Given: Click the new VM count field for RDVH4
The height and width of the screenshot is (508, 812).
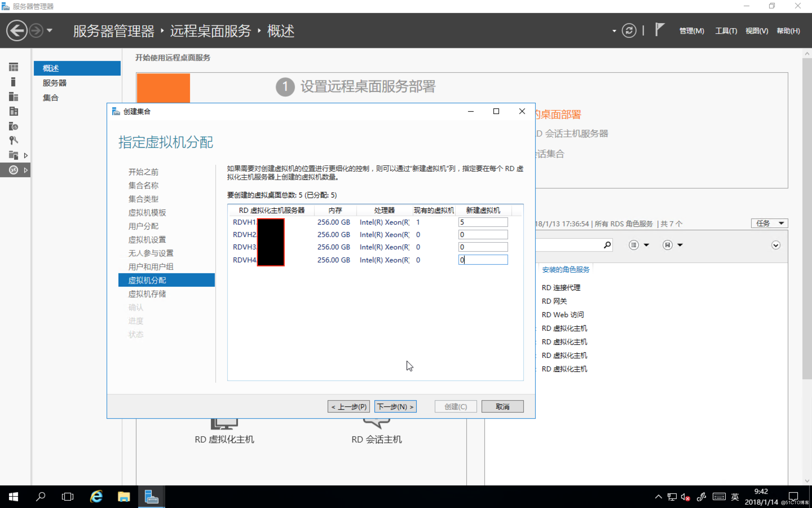Looking at the screenshot, I should 483,260.
